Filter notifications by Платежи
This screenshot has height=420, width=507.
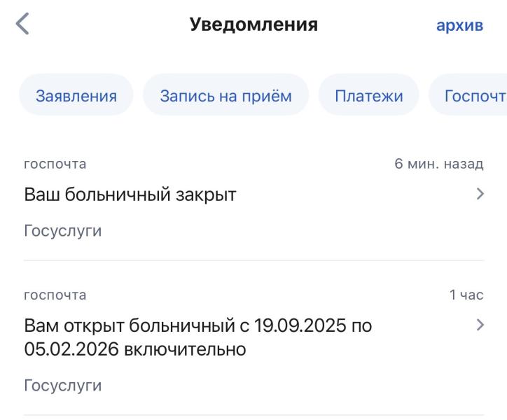pos(368,95)
